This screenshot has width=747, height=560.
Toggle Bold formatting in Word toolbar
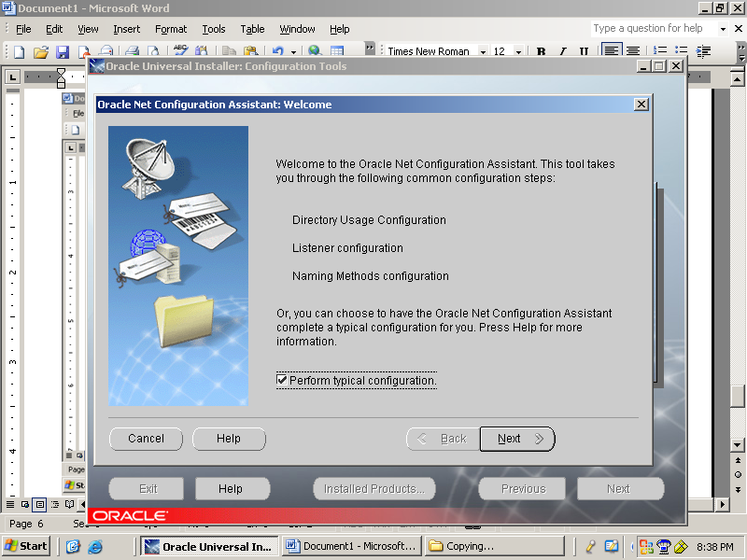pos(541,51)
